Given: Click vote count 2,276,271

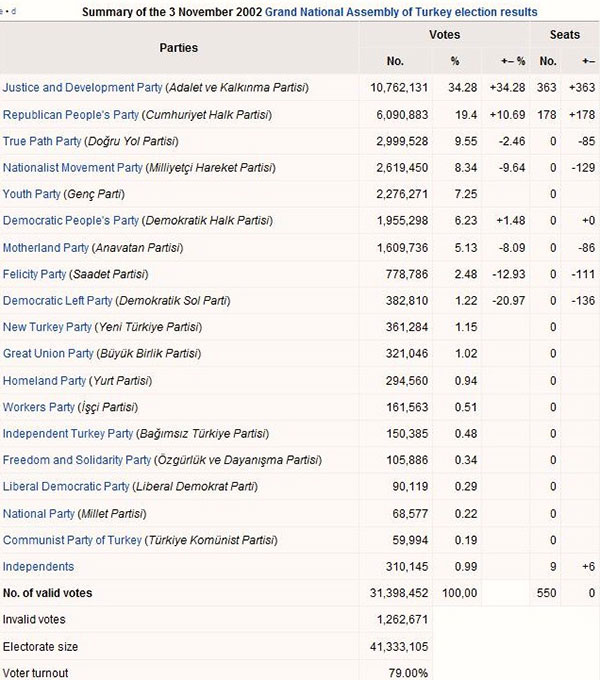Looking at the screenshot, I should pyautogui.click(x=402, y=194).
